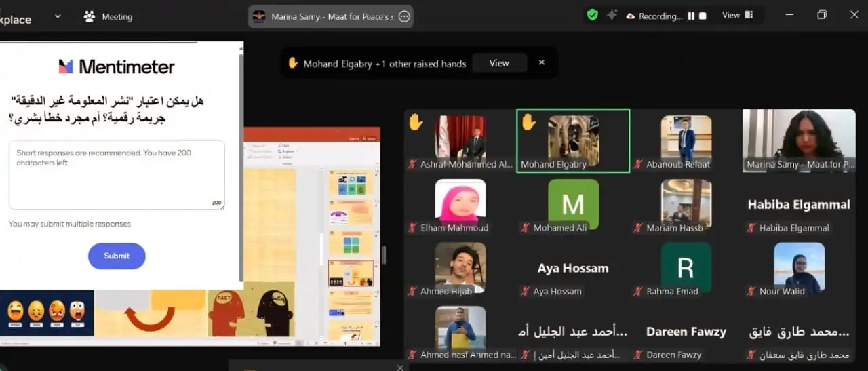Screen dimensions: 868x371
Task: Select Marina Samy's video tile
Action: [x=799, y=140]
